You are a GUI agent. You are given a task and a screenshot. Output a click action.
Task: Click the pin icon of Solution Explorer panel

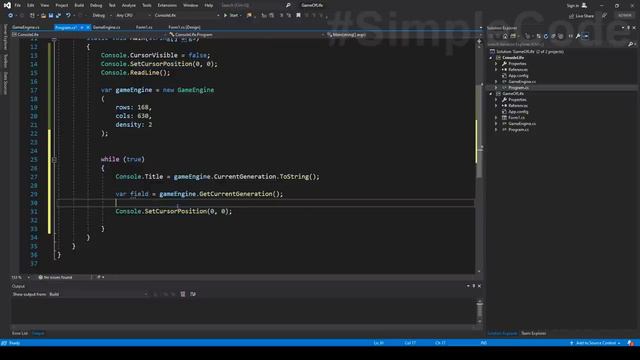pos(629,28)
